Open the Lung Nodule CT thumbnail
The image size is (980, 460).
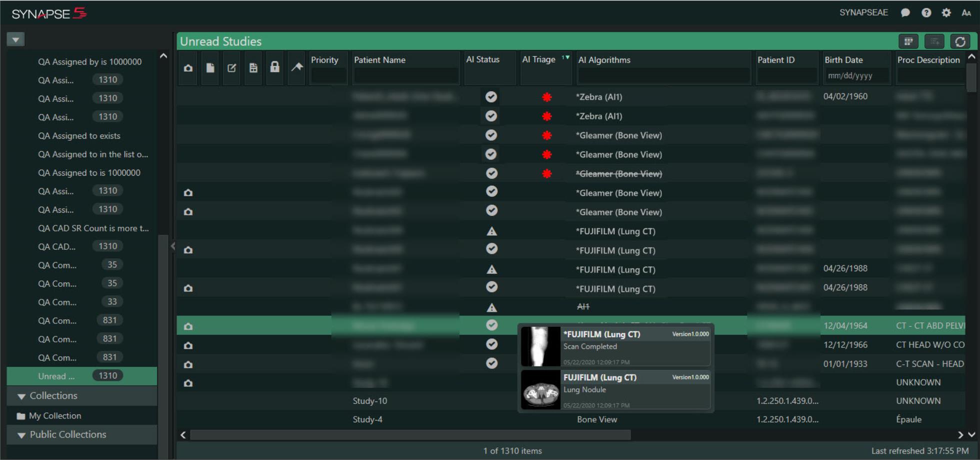pos(540,390)
